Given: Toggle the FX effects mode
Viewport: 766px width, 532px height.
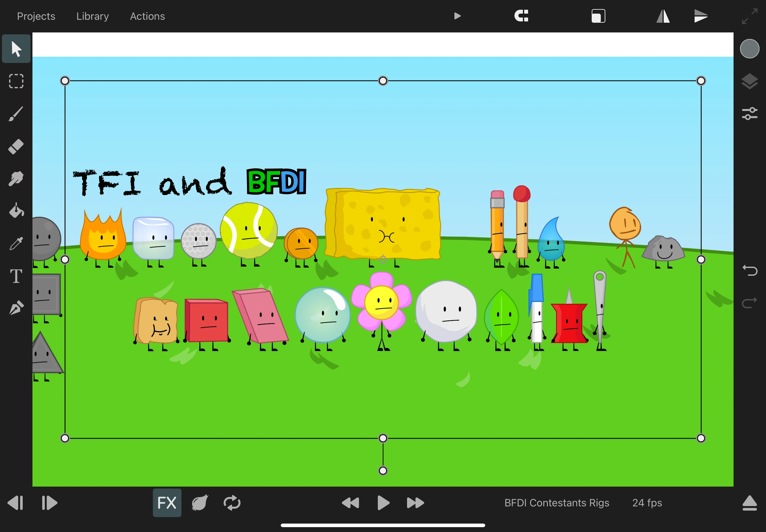Looking at the screenshot, I should pos(167,503).
